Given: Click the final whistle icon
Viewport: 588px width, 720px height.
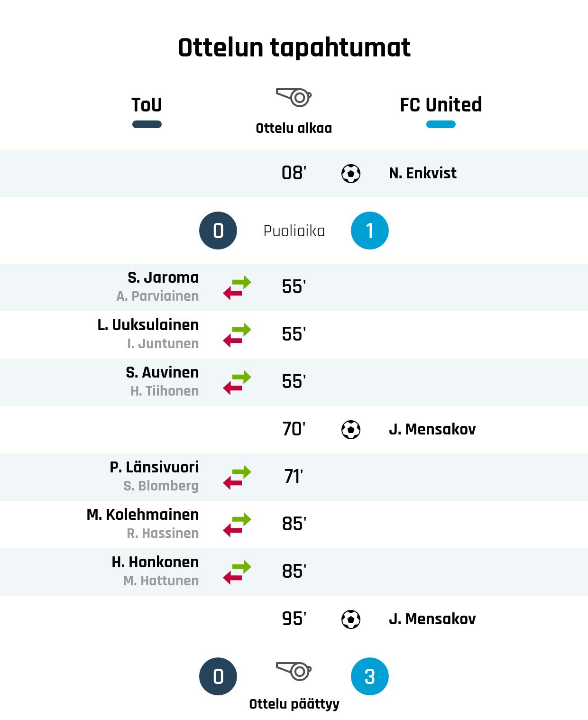Looking at the screenshot, I should coord(294,671).
